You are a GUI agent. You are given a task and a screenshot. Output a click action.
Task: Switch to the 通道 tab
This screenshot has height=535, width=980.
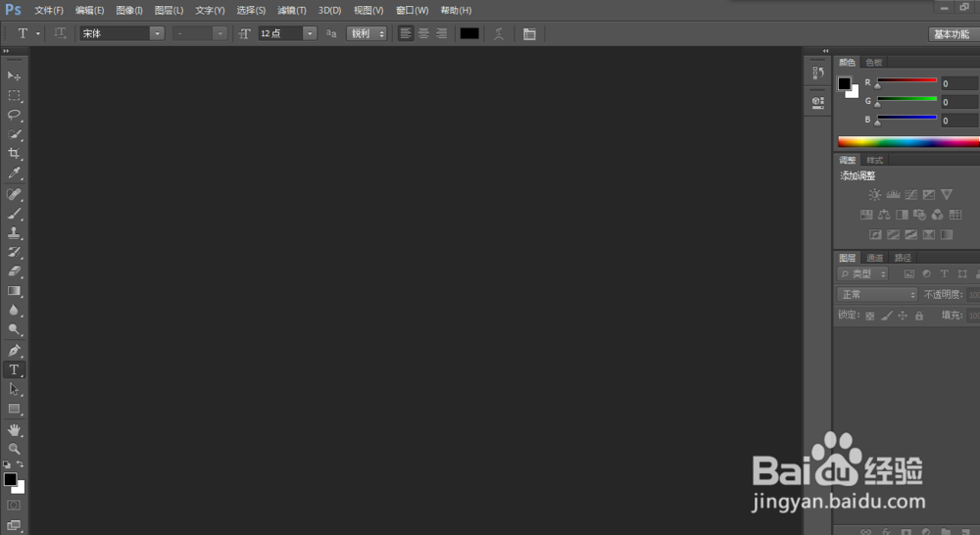point(874,258)
